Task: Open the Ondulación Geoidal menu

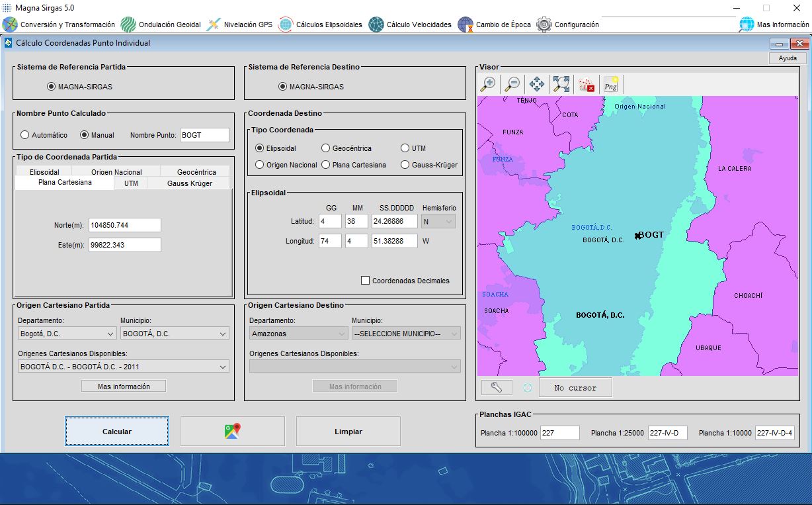Action: [162, 24]
